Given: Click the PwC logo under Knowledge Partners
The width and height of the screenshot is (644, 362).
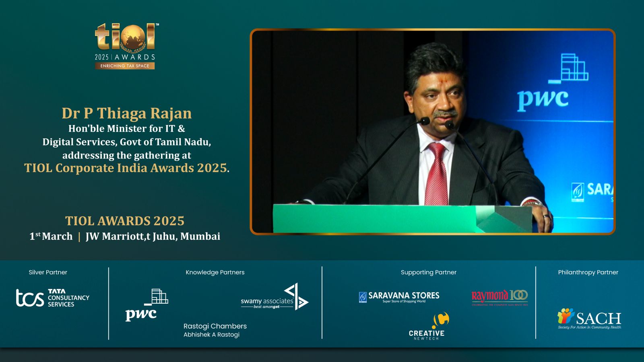Looking at the screenshot, I should coord(147,305).
